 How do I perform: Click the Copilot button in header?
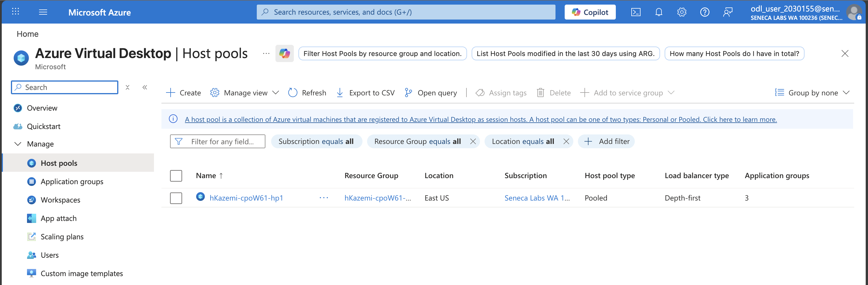590,12
